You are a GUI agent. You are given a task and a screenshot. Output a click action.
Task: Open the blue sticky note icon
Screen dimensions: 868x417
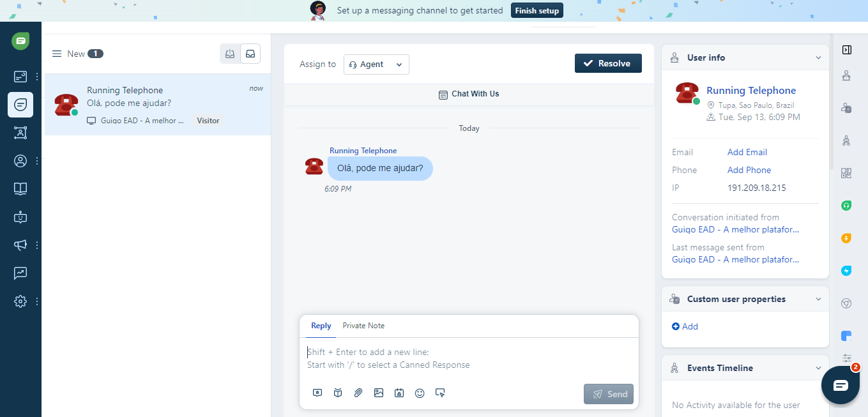point(846,336)
